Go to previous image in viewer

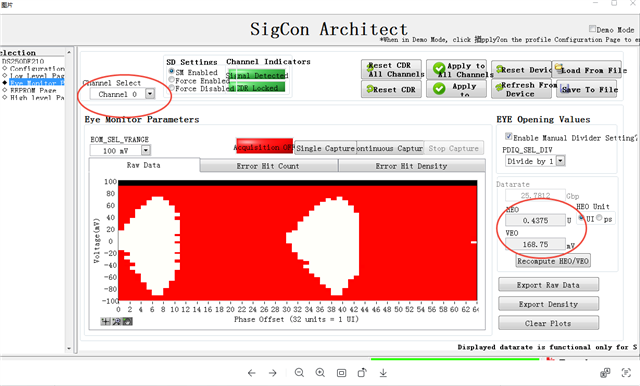coord(251,373)
